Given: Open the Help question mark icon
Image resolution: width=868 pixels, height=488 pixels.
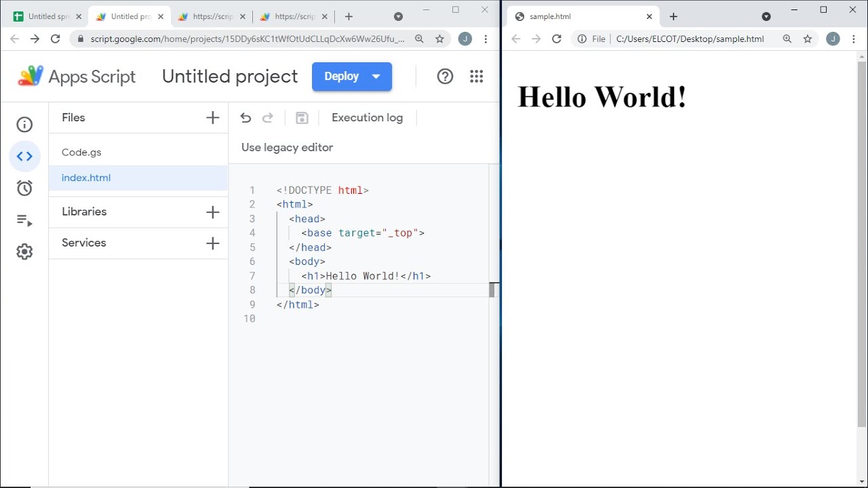Looking at the screenshot, I should [x=445, y=77].
